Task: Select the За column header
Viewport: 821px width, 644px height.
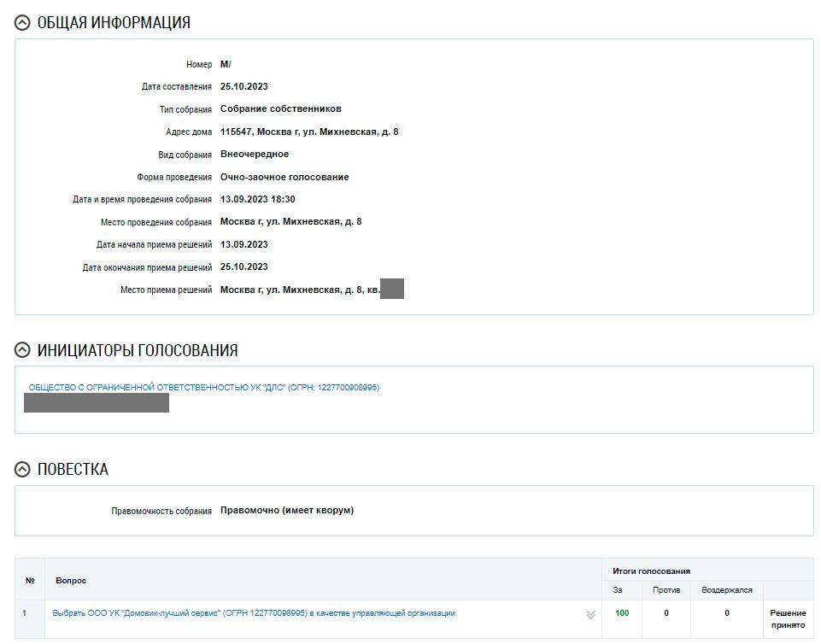Action: tap(618, 590)
